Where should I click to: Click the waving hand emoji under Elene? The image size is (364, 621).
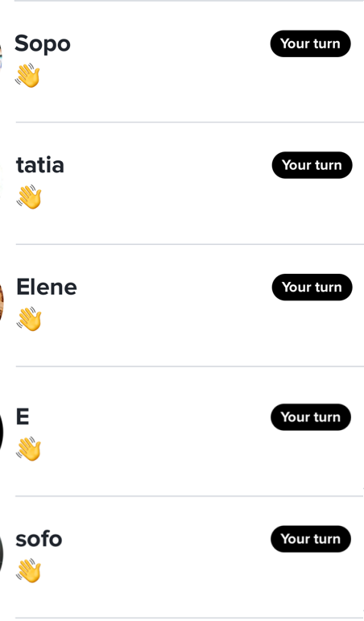tap(29, 319)
